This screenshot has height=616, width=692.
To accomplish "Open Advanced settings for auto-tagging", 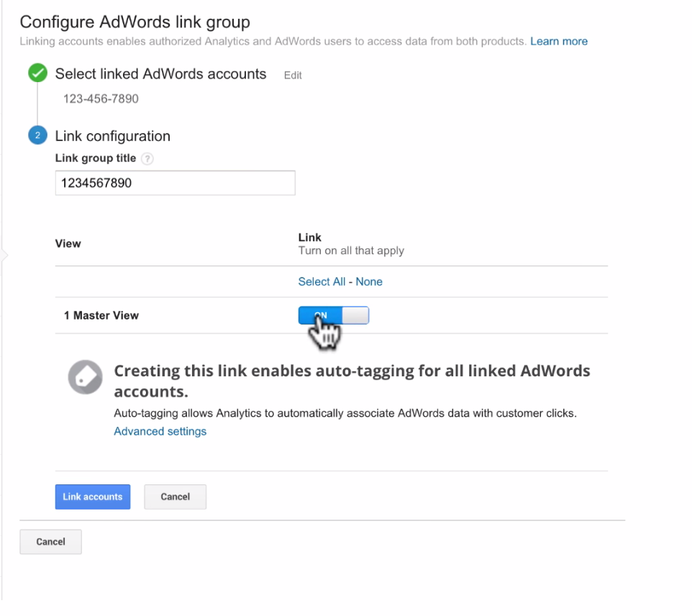I will (160, 431).
